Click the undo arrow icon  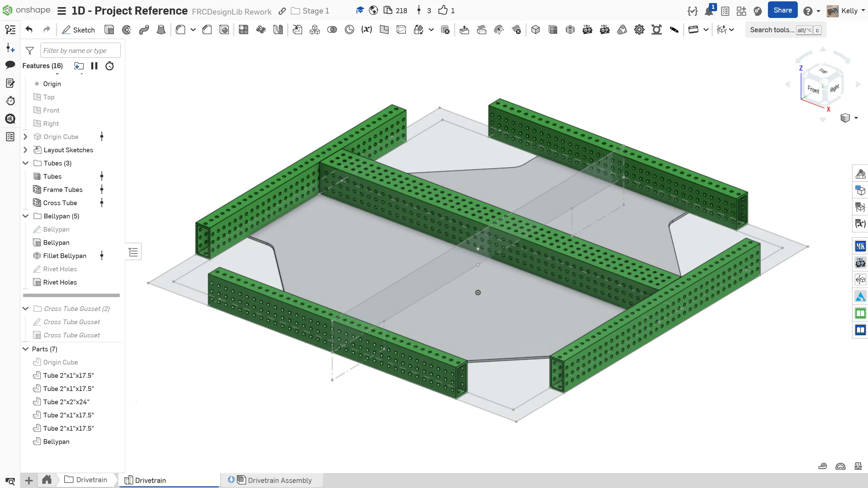point(29,30)
